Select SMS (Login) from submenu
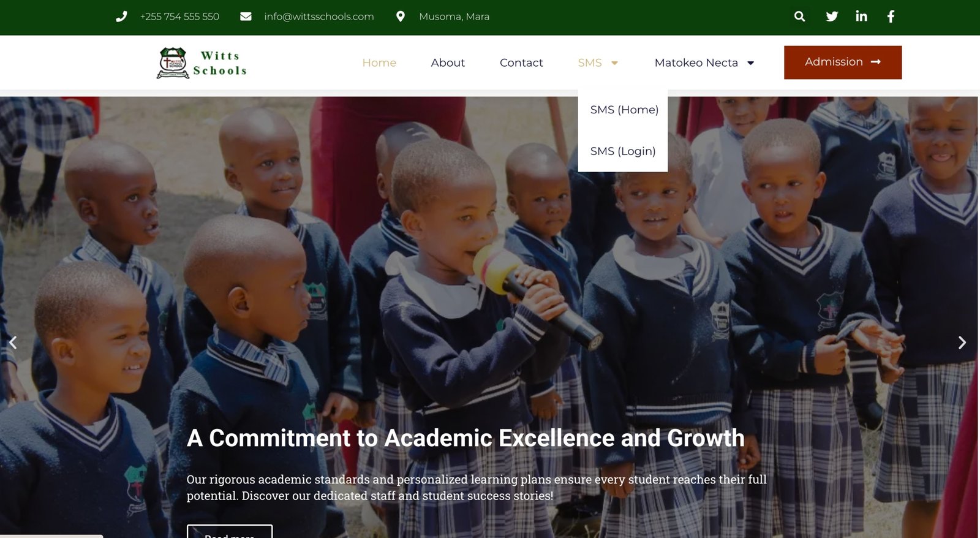The height and width of the screenshot is (538, 980). 623,151
